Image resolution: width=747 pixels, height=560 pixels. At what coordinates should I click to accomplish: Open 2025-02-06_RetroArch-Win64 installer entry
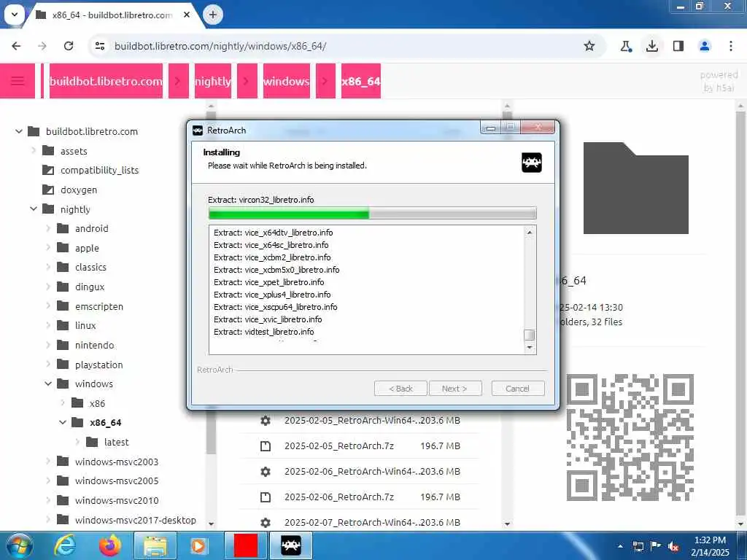[x=360, y=472]
